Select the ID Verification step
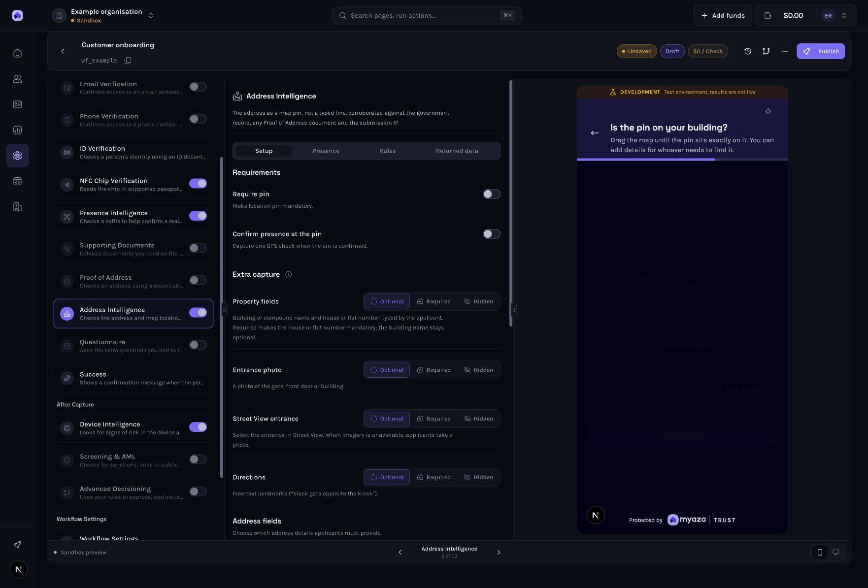 point(134,153)
